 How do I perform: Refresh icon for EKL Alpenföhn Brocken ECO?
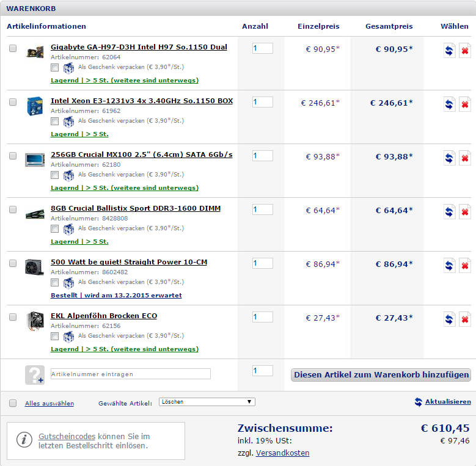pyautogui.click(x=449, y=319)
